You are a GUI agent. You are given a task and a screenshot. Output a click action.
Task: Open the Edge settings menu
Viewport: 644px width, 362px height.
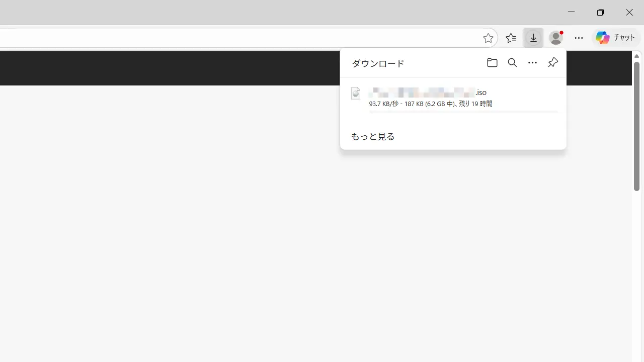[579, 38]
